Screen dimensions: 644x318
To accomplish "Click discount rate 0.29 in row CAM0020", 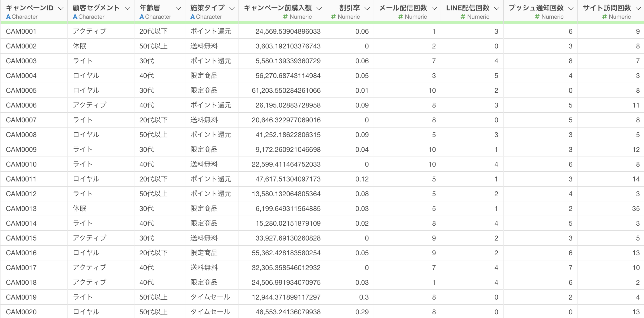I will click(362, 312).
